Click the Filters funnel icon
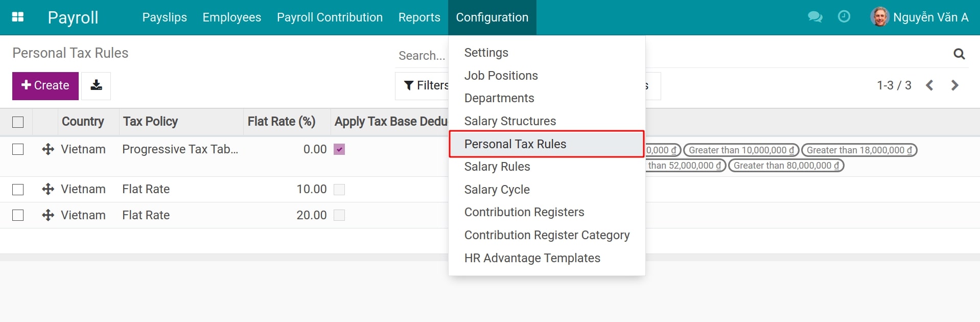The height and width of the screenshot is (322, 980). [x=408, y=85]
